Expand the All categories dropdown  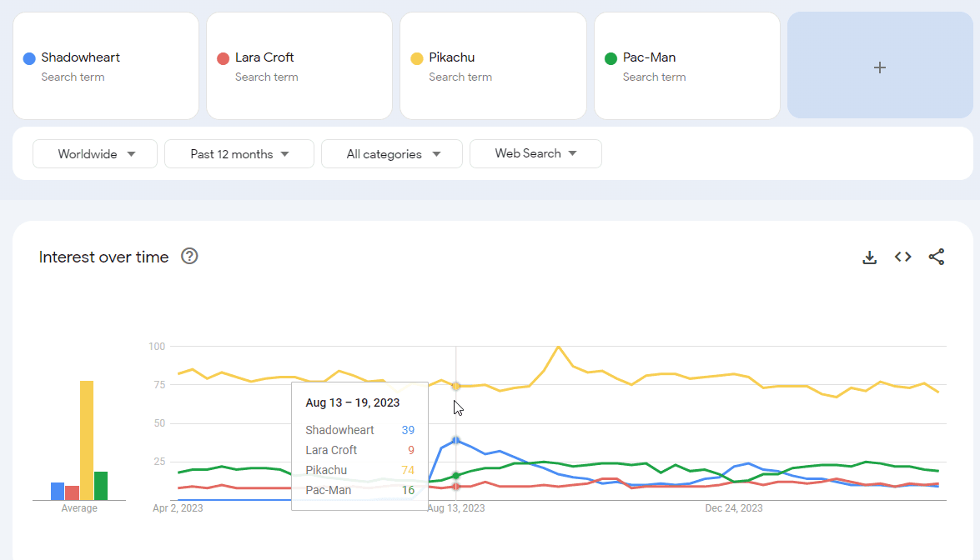tap(392, 153)
